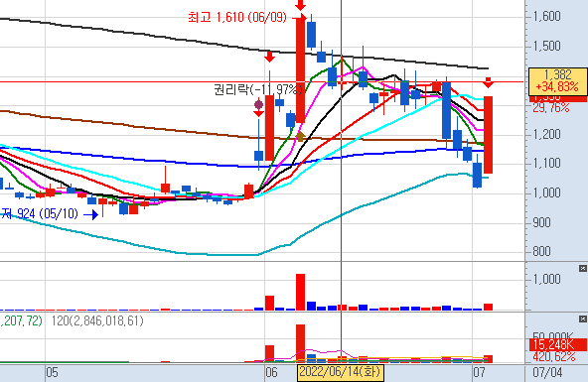
Task: Click the 420.62% percentage label
Action: (553, 356)
